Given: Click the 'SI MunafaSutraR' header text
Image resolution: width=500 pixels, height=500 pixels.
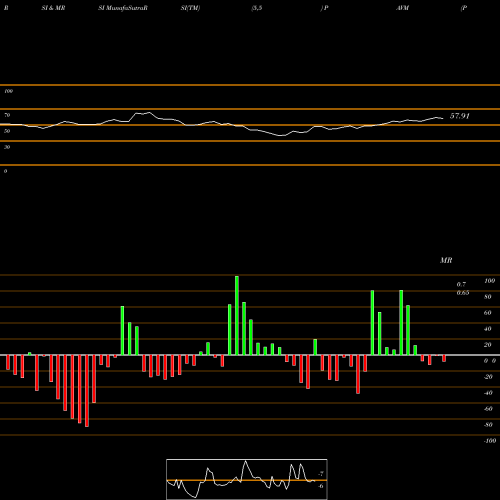Looking at the screenshot, I should click(123, 8).
